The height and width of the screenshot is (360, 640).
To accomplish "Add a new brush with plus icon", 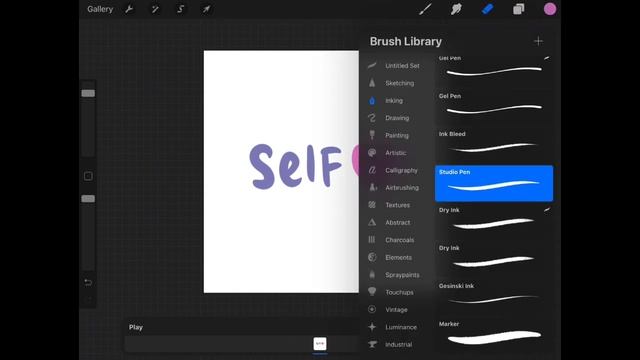I will [x=538, y=41].
